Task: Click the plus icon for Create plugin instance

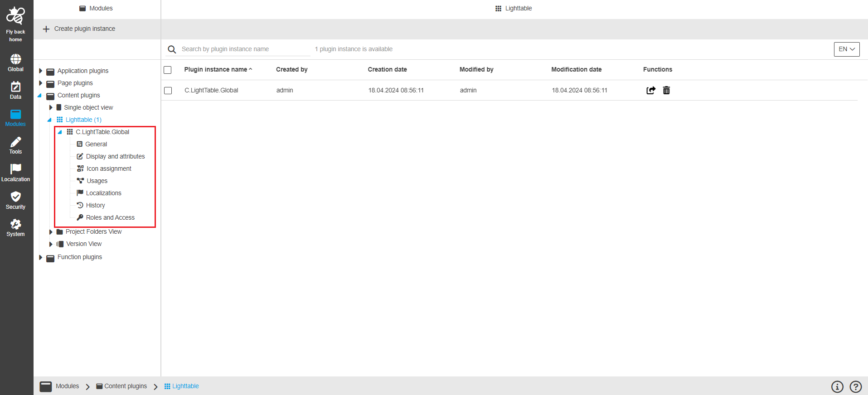Action: click(46, 29)
